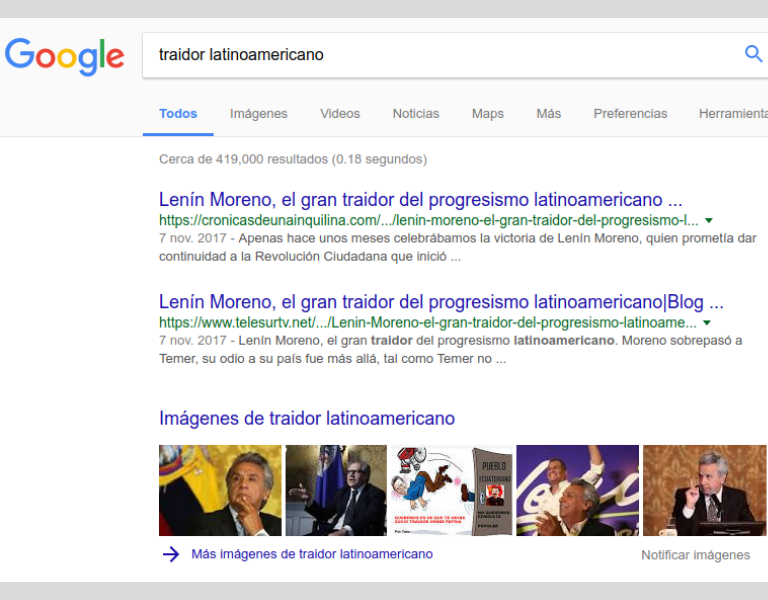Screen dimensions: 768x600
Task: Open first thumbnail with Ecuador flag
Action: (220, 490)
